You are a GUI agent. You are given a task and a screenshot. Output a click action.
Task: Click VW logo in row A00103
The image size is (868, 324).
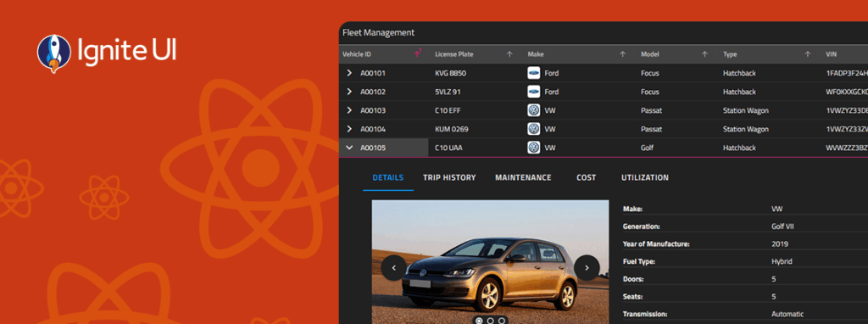click(534, 110)
